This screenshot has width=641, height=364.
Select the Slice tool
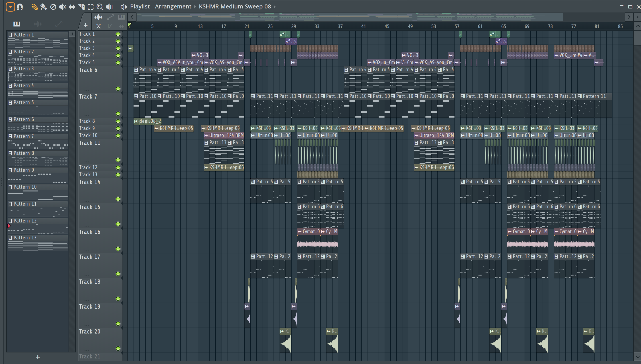[x=81, y=7]
